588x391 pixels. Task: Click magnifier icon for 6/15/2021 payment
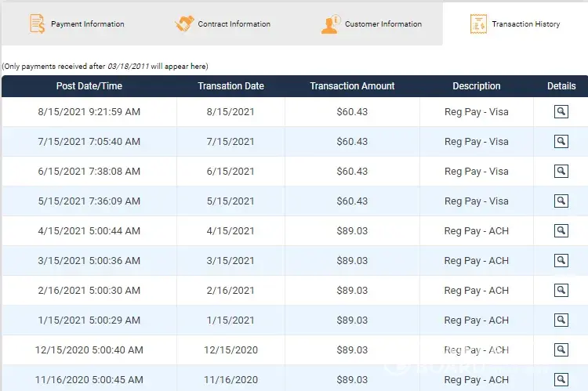[561, 172]
